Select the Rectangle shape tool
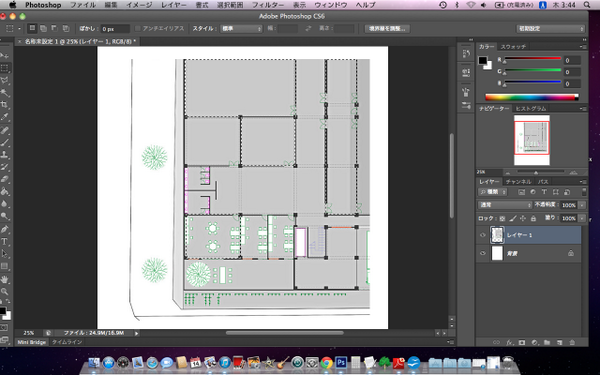 pos(4,266)
